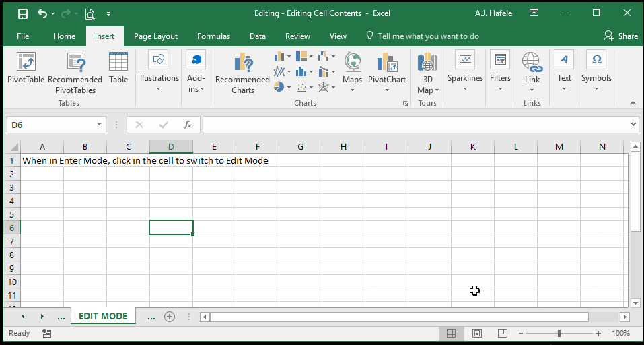Open the View tab
This screenshot has height=345, width=644.
coord(338,36)
